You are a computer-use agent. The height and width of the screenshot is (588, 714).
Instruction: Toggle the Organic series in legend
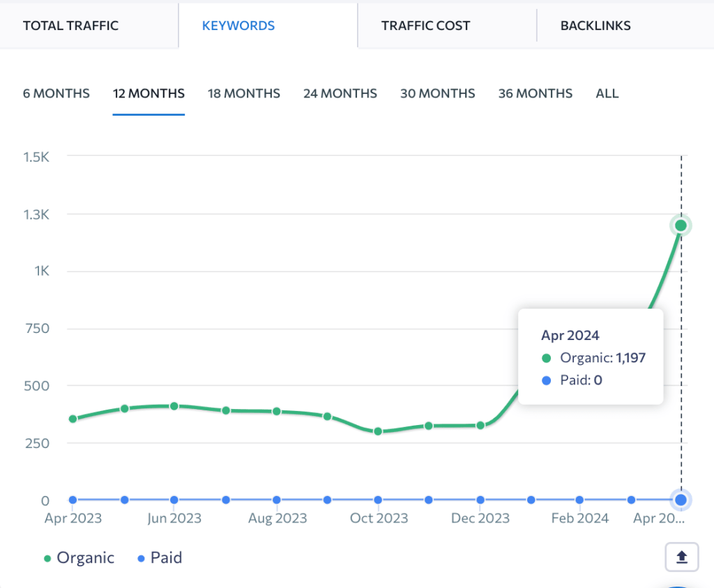78,558
